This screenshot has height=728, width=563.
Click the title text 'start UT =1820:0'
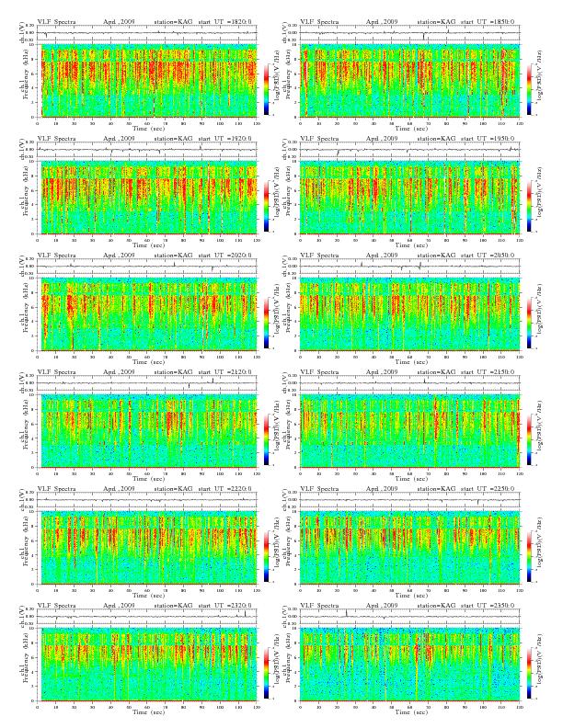224,22
